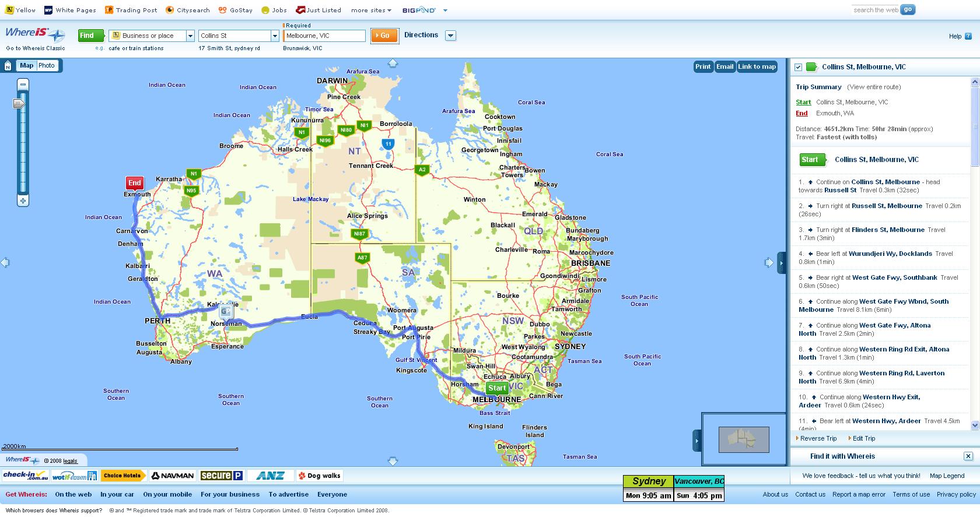Click the orange Go button

(384, 36)
